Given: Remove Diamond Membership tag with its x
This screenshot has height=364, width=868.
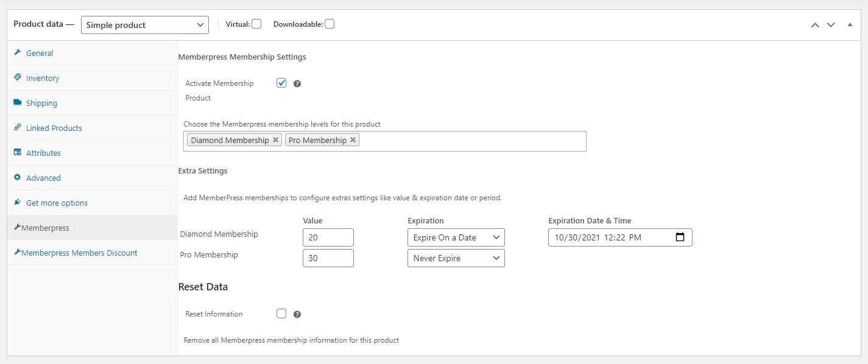Looking at the screenshot, I should point(276,140).
